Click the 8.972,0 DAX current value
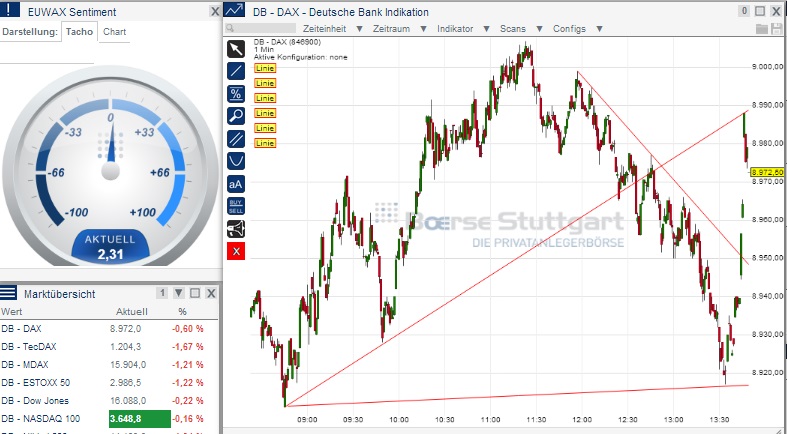Screen dimensions: 787x434 click(125, 329)
